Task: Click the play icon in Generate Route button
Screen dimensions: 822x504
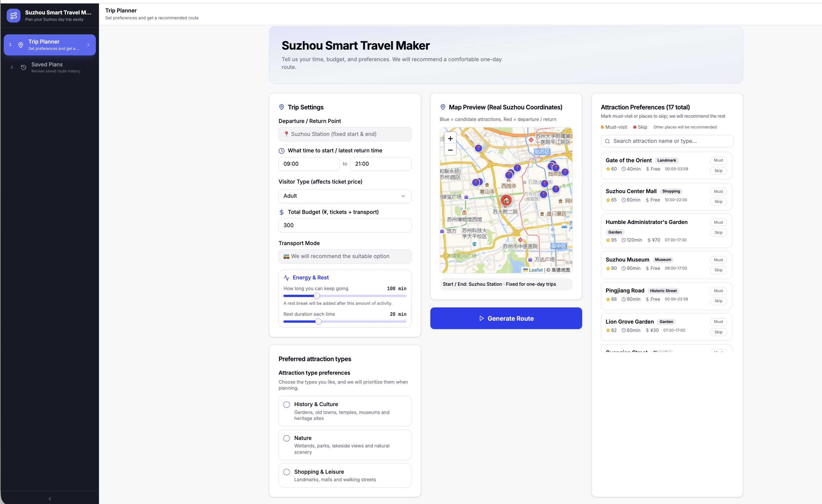Action: [481, 318]
